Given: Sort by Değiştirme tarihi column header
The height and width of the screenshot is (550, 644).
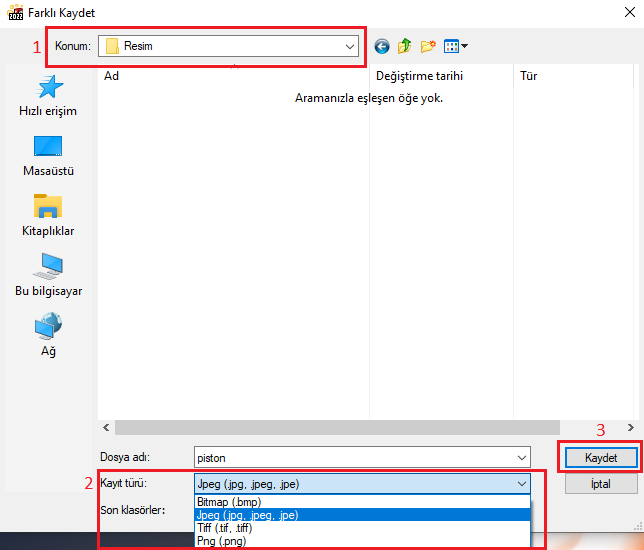Looking at the screenshot, I should click(419, 75).
